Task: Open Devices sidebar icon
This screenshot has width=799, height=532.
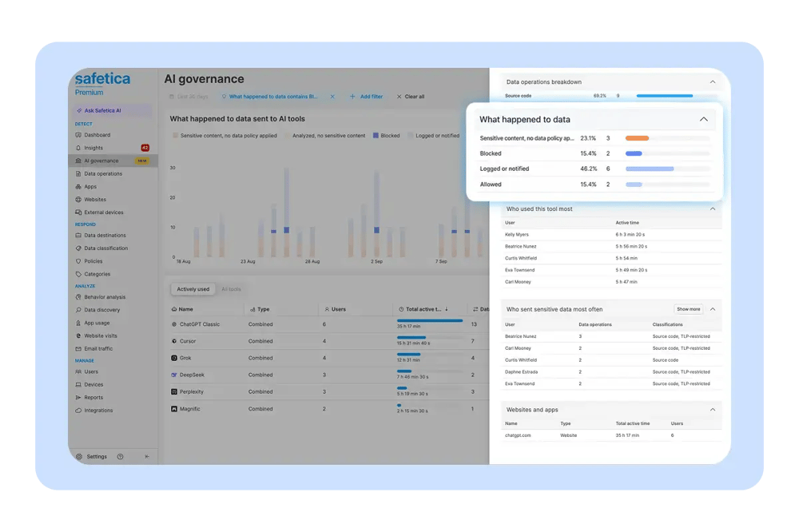Action: point(78,385)
